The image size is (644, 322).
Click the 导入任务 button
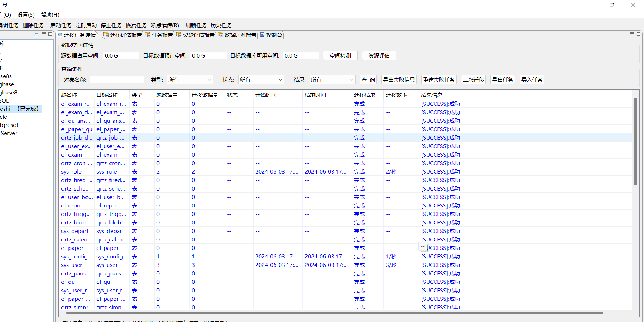click(532, 80)
